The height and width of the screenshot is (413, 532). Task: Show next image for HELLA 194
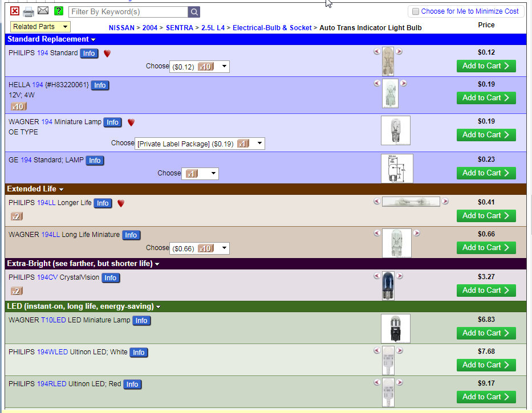click(x=403, y=83)
